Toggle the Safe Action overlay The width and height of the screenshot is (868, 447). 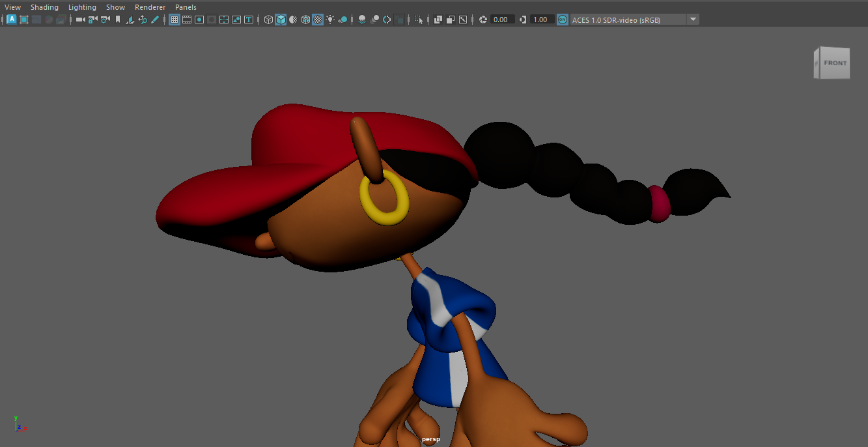[x=236, y=20]
